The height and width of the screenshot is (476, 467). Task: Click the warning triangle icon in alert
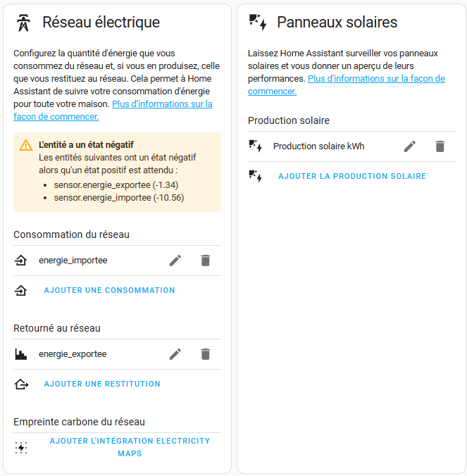pyautogui.click(x=26, y=145)
